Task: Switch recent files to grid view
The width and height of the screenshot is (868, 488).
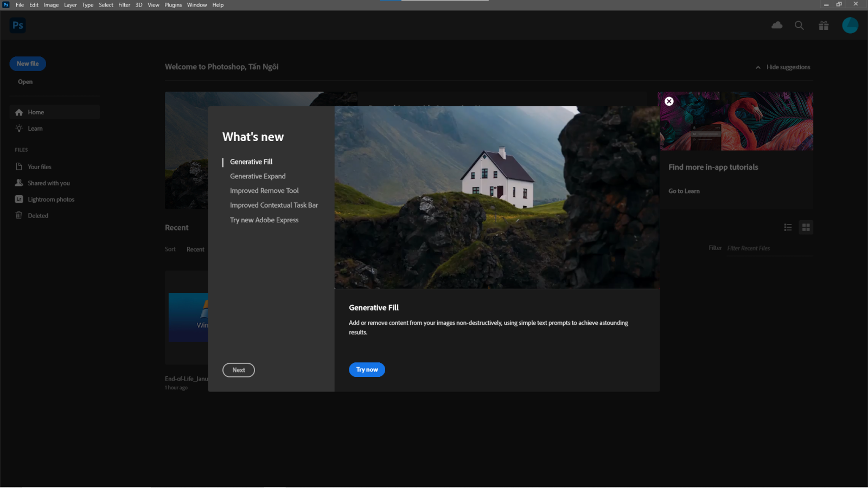Action: point(806,227)
